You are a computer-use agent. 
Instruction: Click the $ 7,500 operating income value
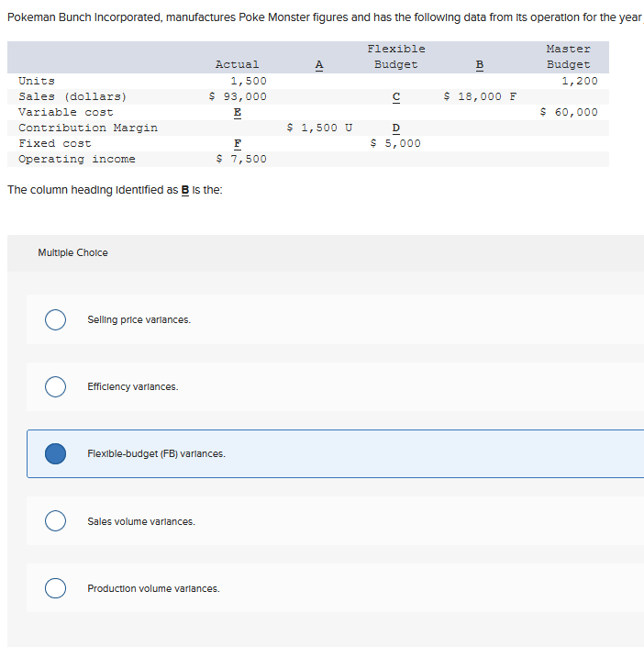click(x=241, y=160)
